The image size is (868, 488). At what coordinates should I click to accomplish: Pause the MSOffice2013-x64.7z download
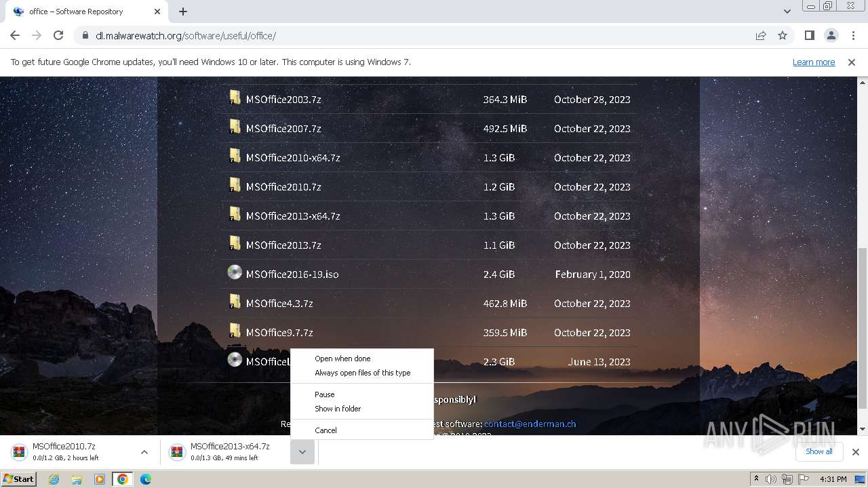362,394
